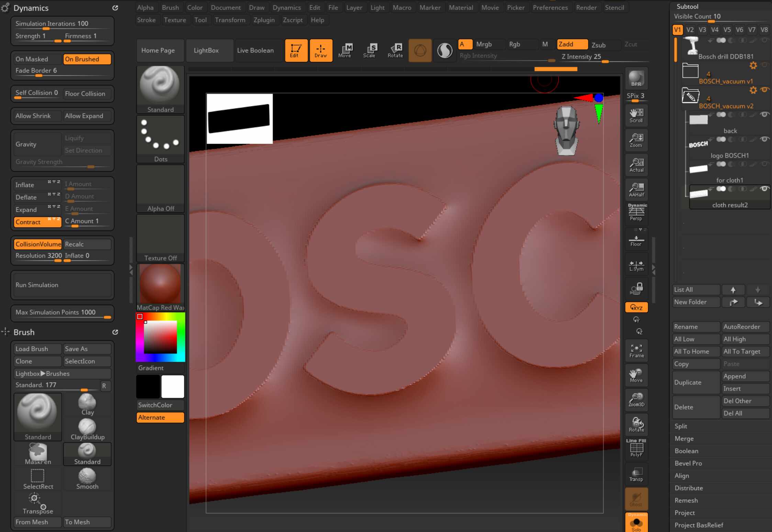Image resolution: width=772 pixels, height=532 pixels.
Task: Click the Frame mesh icon
Action: point(636,351)
